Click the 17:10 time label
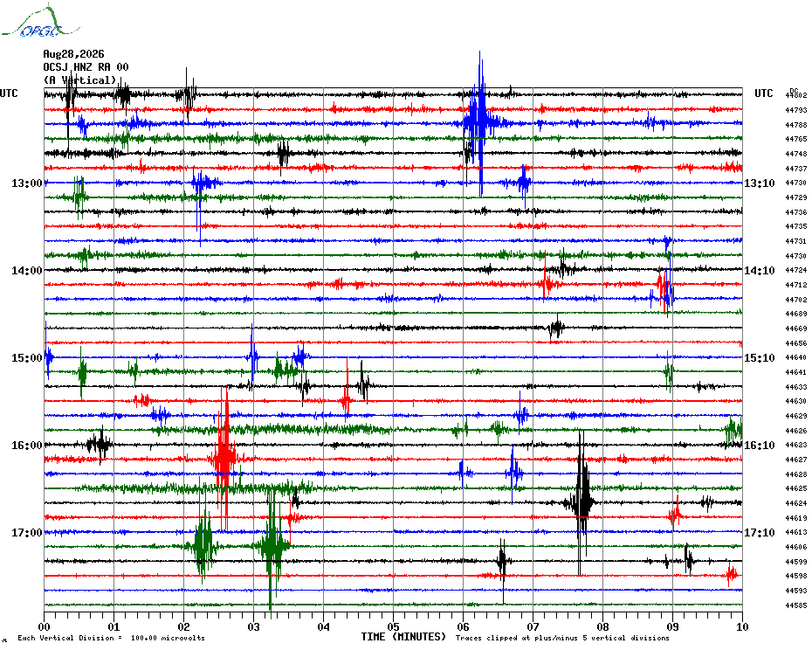 point(760,533)
